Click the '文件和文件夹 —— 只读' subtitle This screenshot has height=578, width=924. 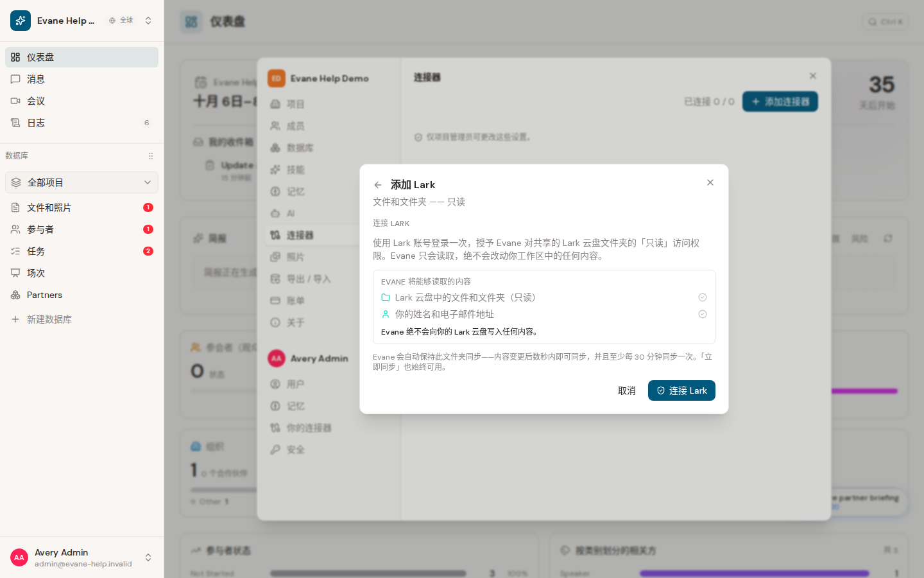coord(419,202)
